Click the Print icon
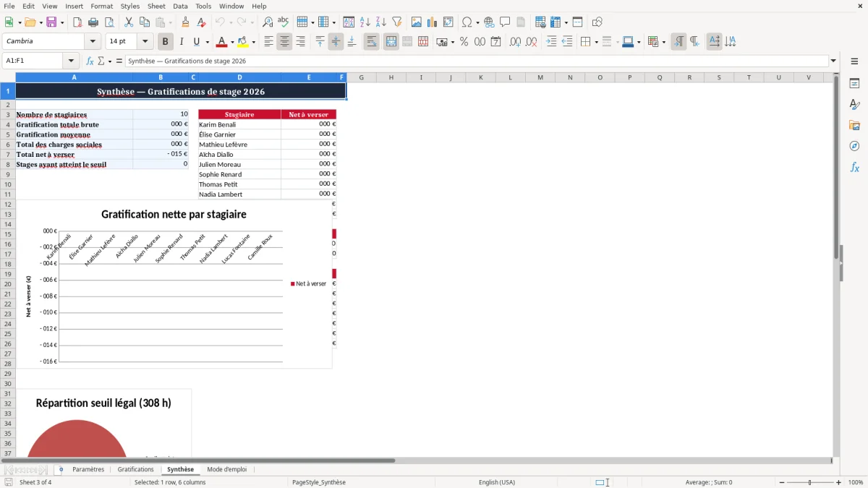Viewport: 868px width, 488px height. coord(93,22)
